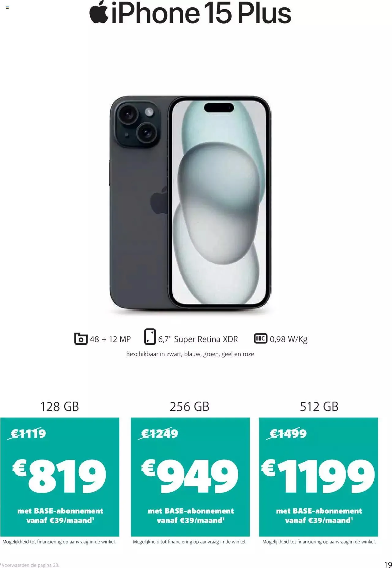Screen dimensions: 392x568
Task: Click the small flag icon at top-left
Action: [x=7, y=7]
